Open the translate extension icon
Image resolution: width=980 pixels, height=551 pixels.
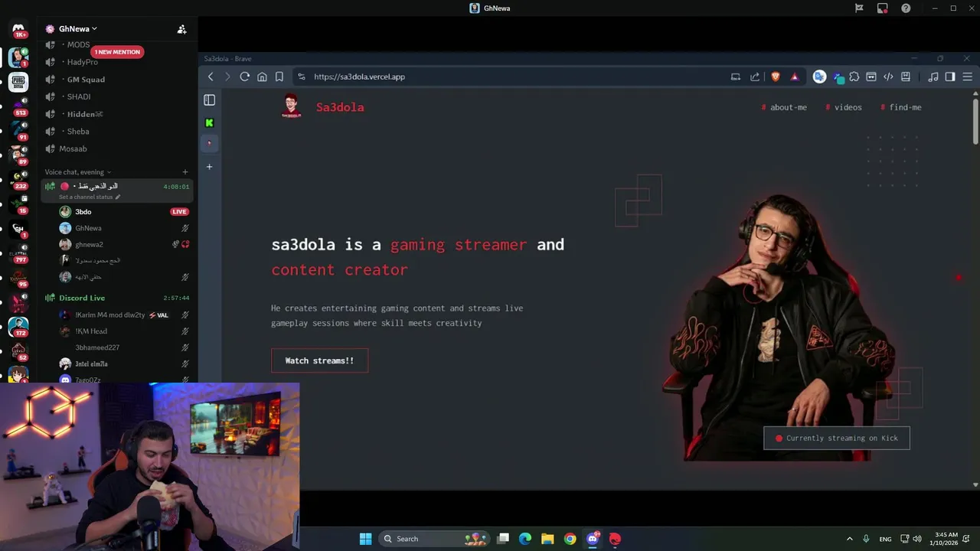(819, 77)
